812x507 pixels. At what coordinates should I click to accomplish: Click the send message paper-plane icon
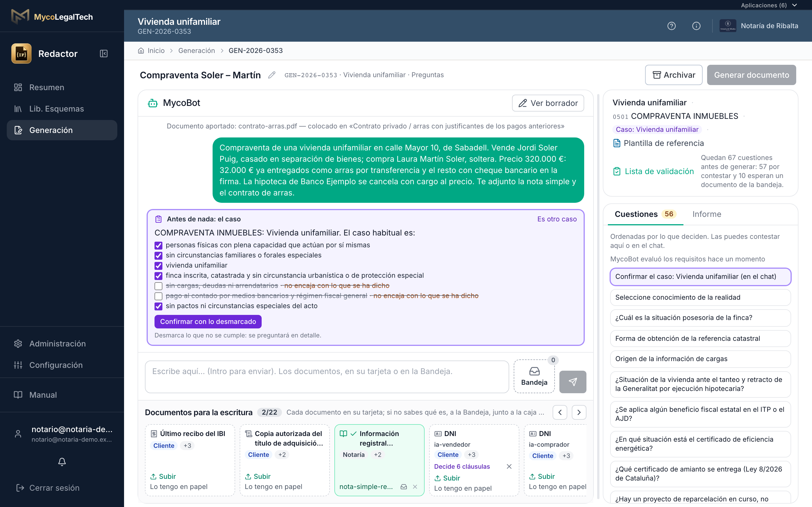(x=573, y=382)
